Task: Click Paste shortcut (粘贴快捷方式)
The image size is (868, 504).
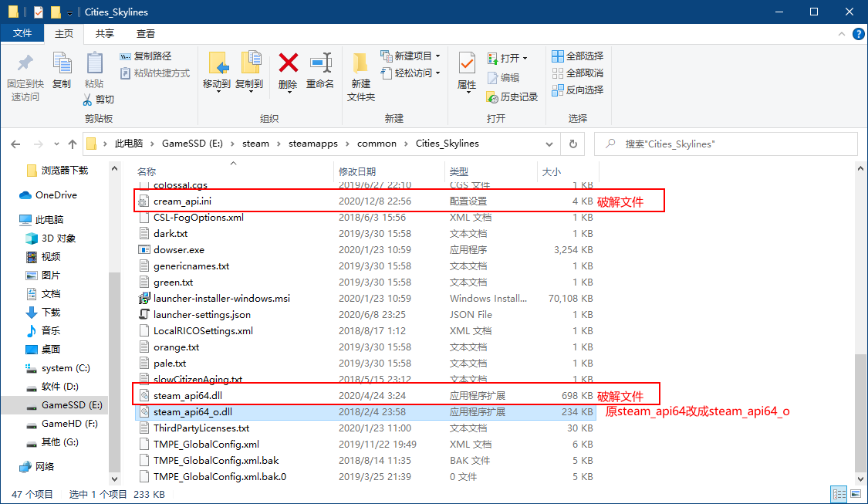Action: [x=155, y=73]
